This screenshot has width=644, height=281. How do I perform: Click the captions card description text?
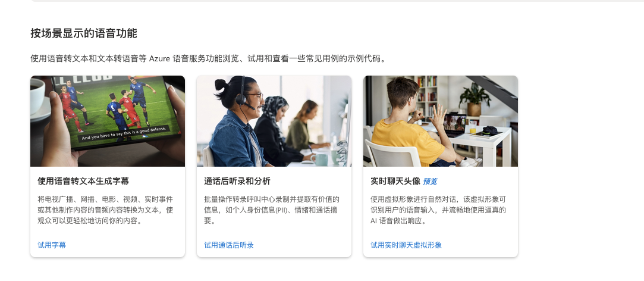[x=106, y=210]
